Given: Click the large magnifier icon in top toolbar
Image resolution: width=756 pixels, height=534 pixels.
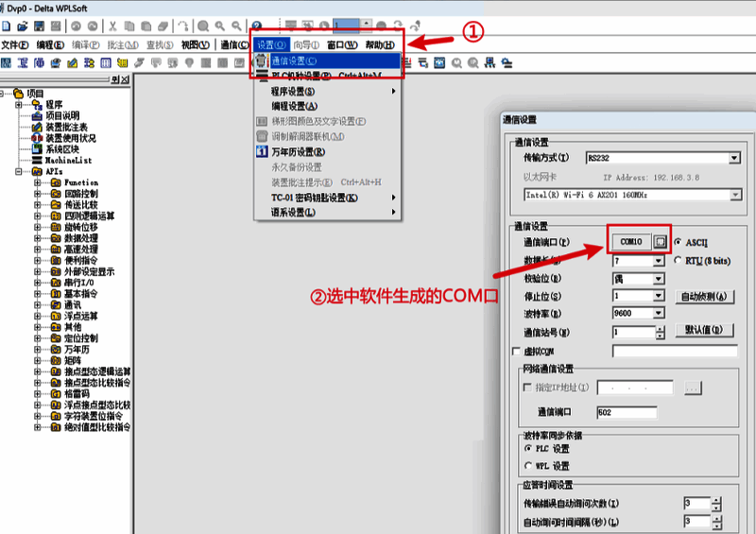Looking at the screenshot, I should click(x=203, y=26).
